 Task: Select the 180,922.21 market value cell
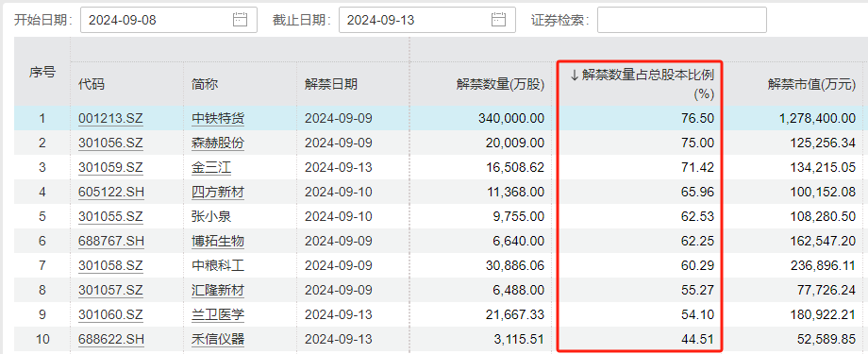pos(822,314)
